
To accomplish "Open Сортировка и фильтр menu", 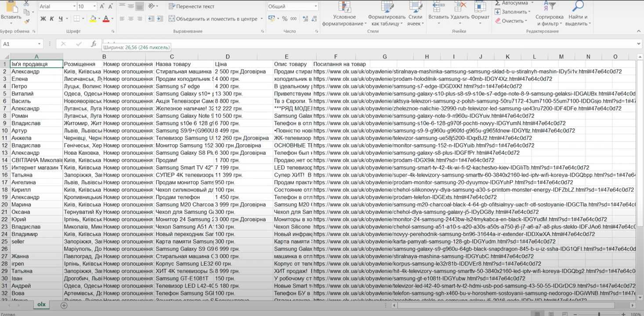I will [549, 14].
